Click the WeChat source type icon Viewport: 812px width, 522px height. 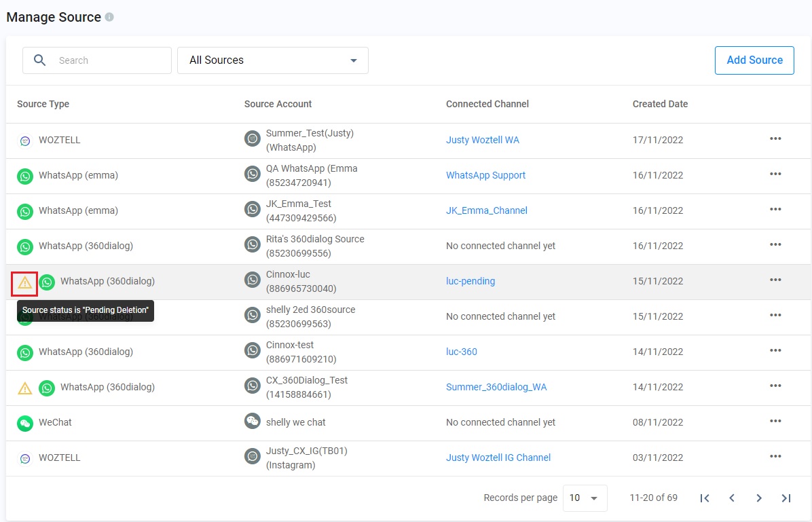[x=25, y=423]
